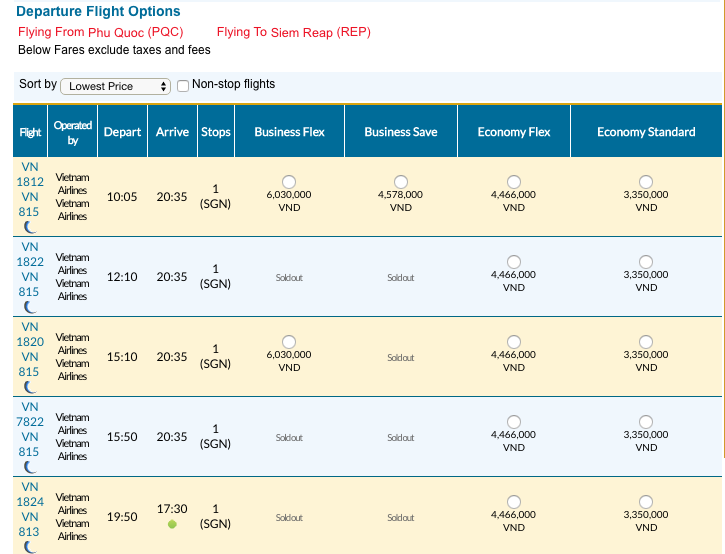Click the Depart column header
This screenshot has height=554, width=725.
point(123,132)
